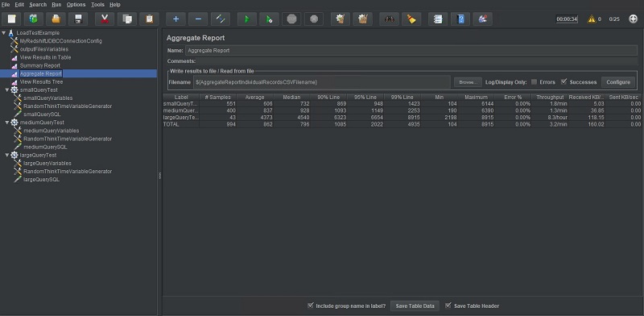Image resolution: width=644 pixels, height=316 pixels.
Task: Save the test plan with floppy icon
Action: pyautogui.click(x=78, y=19)
